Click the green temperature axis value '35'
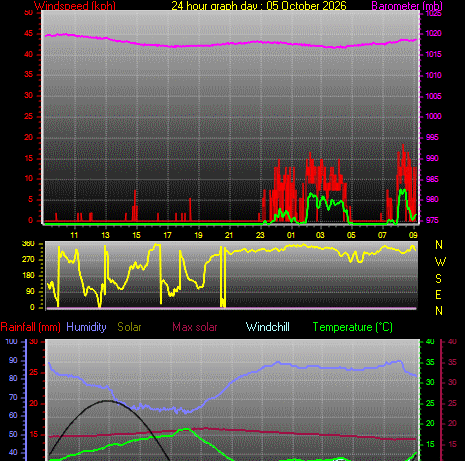 coord(430,362)
